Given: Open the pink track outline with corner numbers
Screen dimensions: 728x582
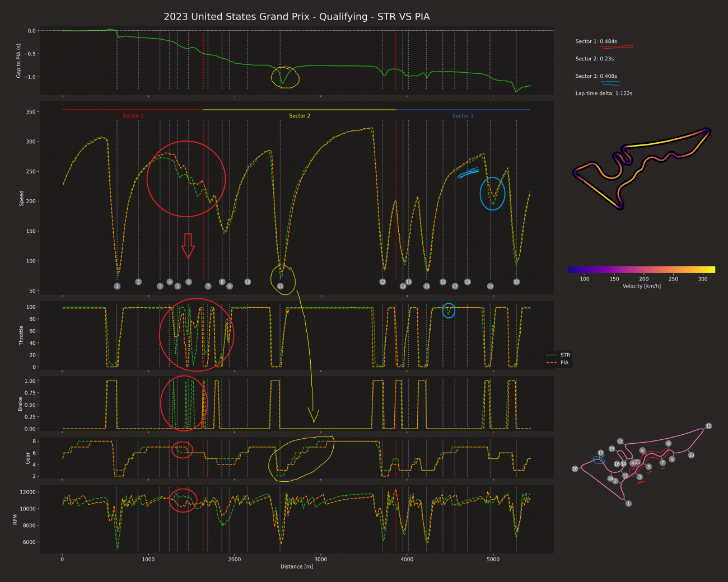Looking at the screenshot, I should point(642,464).
